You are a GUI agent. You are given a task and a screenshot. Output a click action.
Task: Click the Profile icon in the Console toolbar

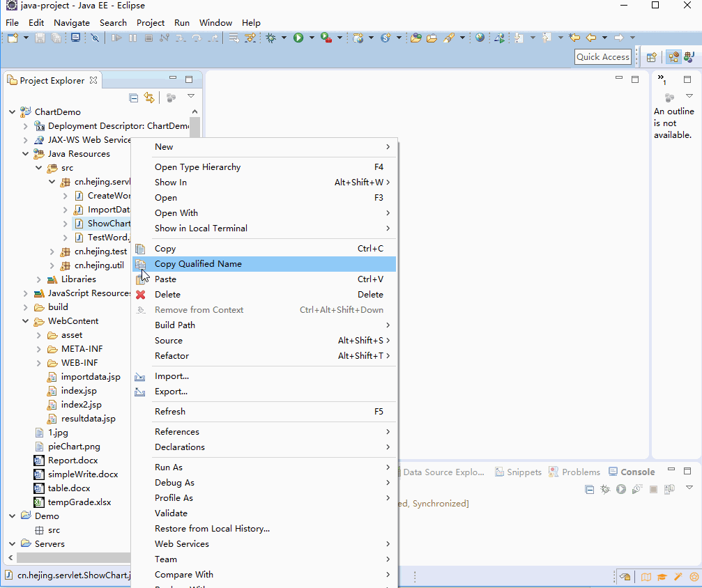(637, 489)
